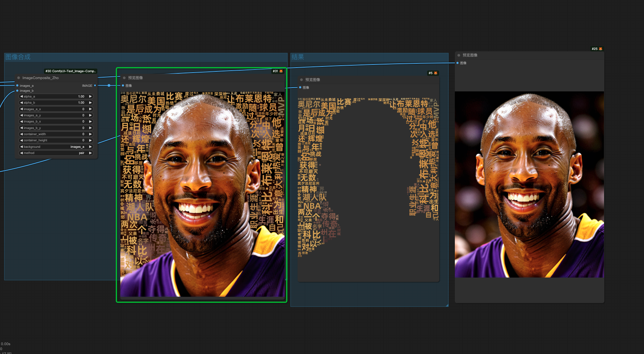Click the 预览图像 title of node #31

click(x=135, y=78)
